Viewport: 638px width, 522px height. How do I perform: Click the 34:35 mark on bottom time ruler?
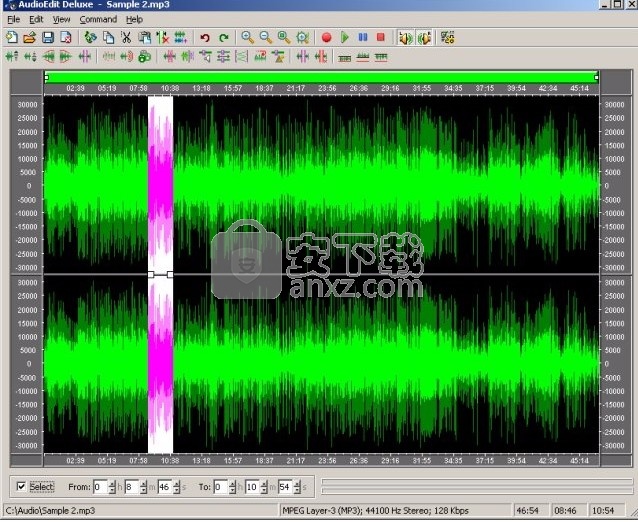tap(453, 461)
